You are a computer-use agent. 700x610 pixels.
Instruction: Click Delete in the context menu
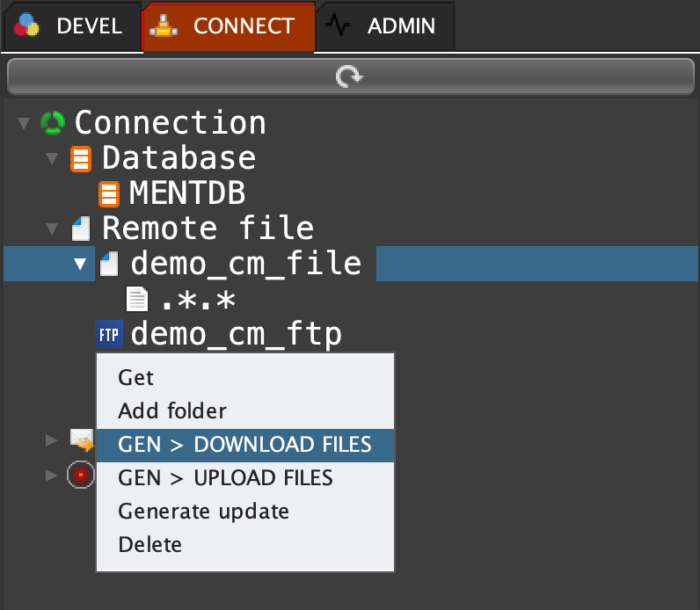tap(149, 545)
